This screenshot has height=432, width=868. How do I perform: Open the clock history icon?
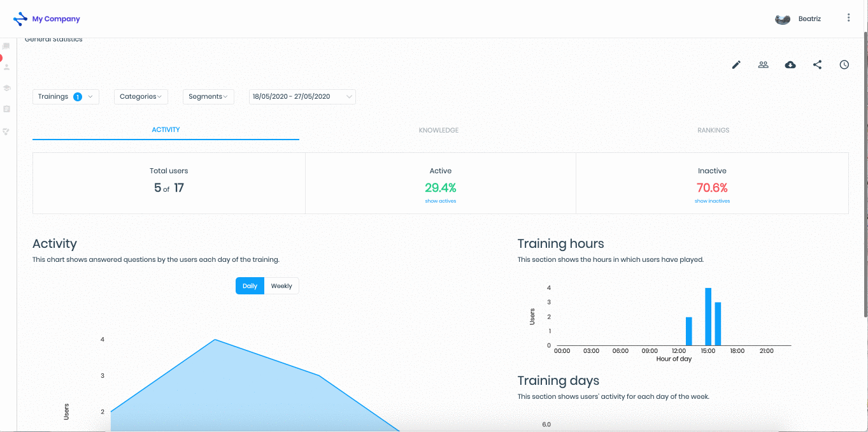click(844, 64)
